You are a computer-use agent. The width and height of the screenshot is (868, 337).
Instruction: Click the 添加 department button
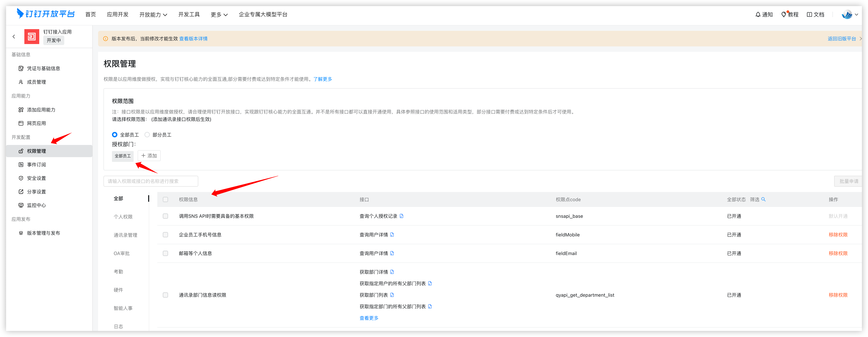(x=149, y=155)
